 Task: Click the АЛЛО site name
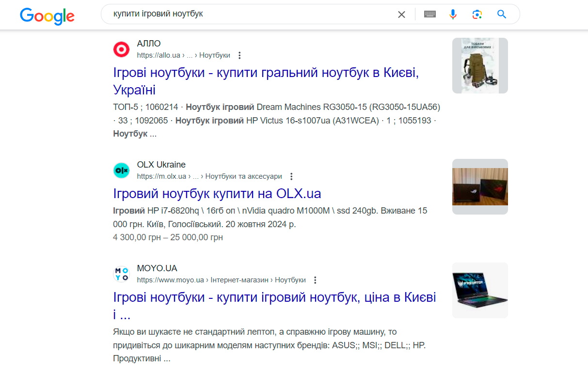[149, 44]
